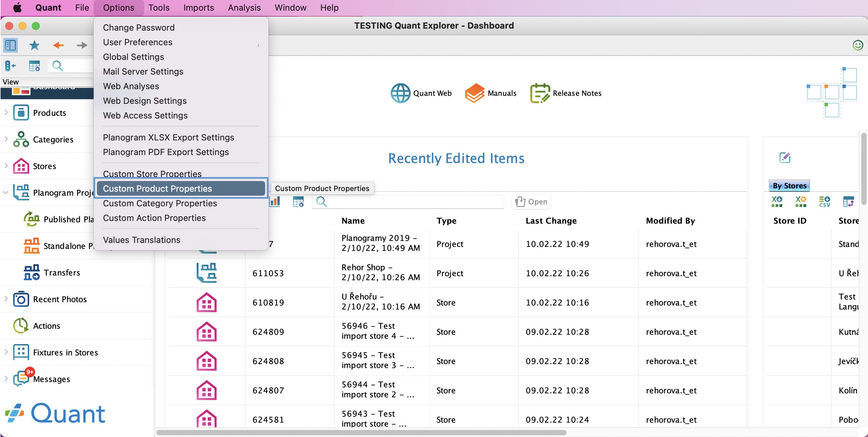Image resolution: width=868 pixels, height=437 pixels.
Task: Open the Tools menu
Action: click(159, 7)
